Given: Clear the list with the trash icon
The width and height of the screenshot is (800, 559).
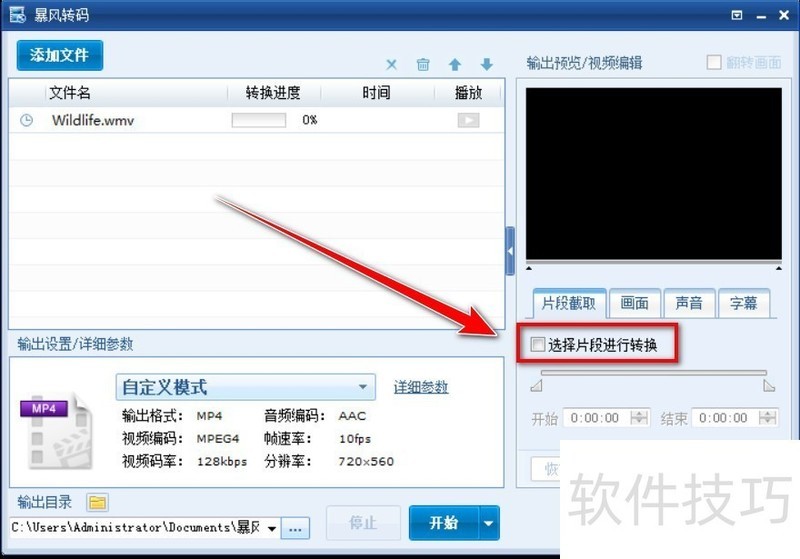Looking at the screenshot, I should click(x=423, y=65).
